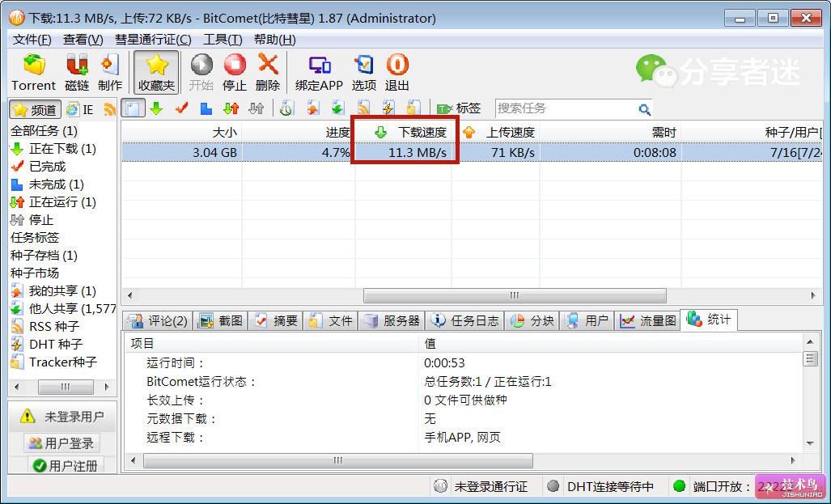Click the Tracker torrents filter icon
Image resolution: width=831 pixels, height=504 pixels.
pyautogui.click(x=413, y=108)
